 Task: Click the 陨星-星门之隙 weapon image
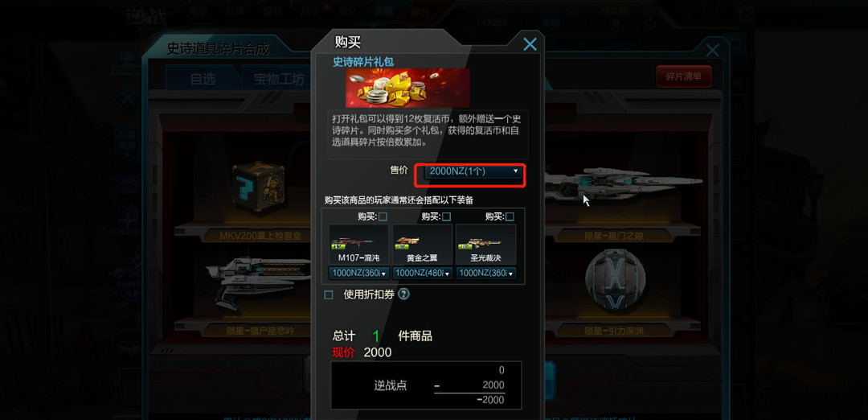[x=623, y=182]
